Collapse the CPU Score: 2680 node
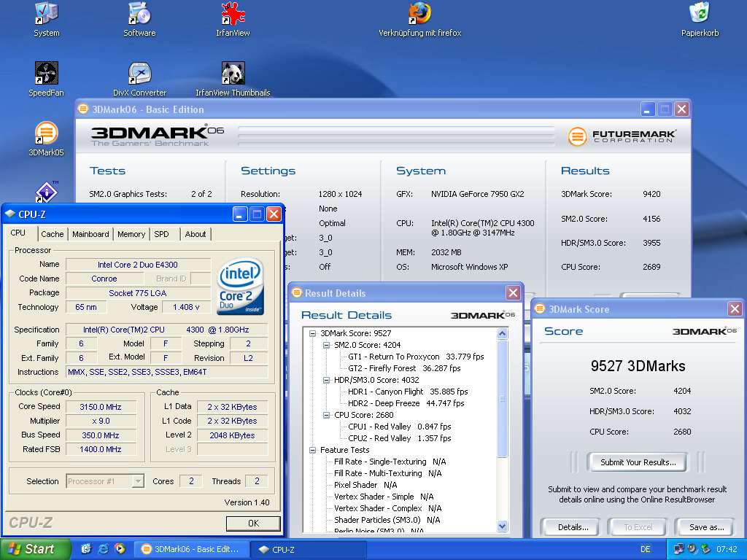Screen dimensions: 747x560 [x=326, y=415]
